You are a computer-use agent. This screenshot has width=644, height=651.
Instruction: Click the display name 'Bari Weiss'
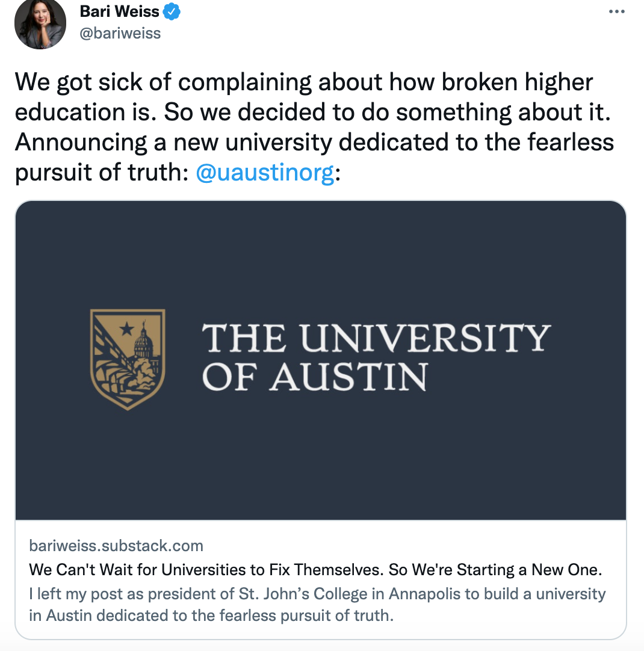coord(120,10)
